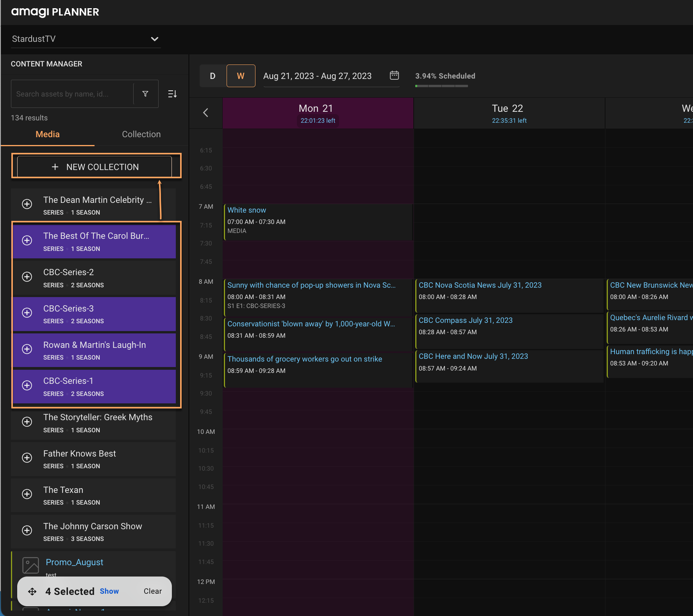
Task: Click the Promo_August image thumbnail
Action: tap(31, 565)
